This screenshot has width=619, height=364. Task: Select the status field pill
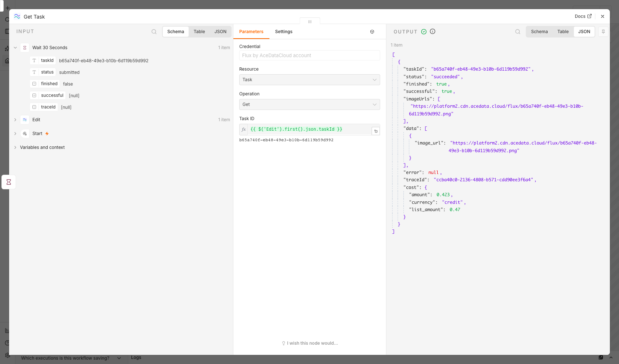point(43,72)
